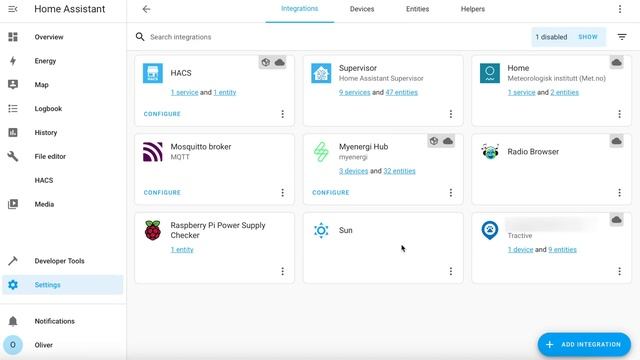Switch to the Devices tab
The image size is (640, 360).
click(362, 9)
